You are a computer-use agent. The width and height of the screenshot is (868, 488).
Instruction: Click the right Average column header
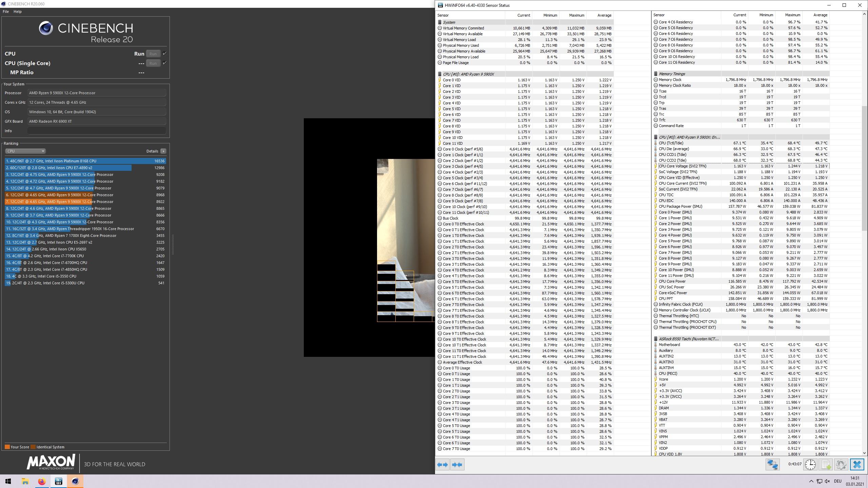click(816, 15)
